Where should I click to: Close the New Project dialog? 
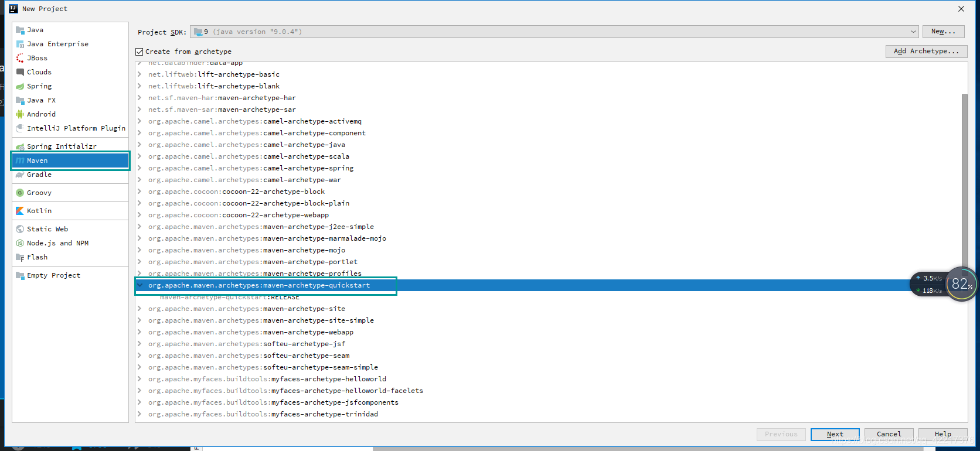[961, 9]
